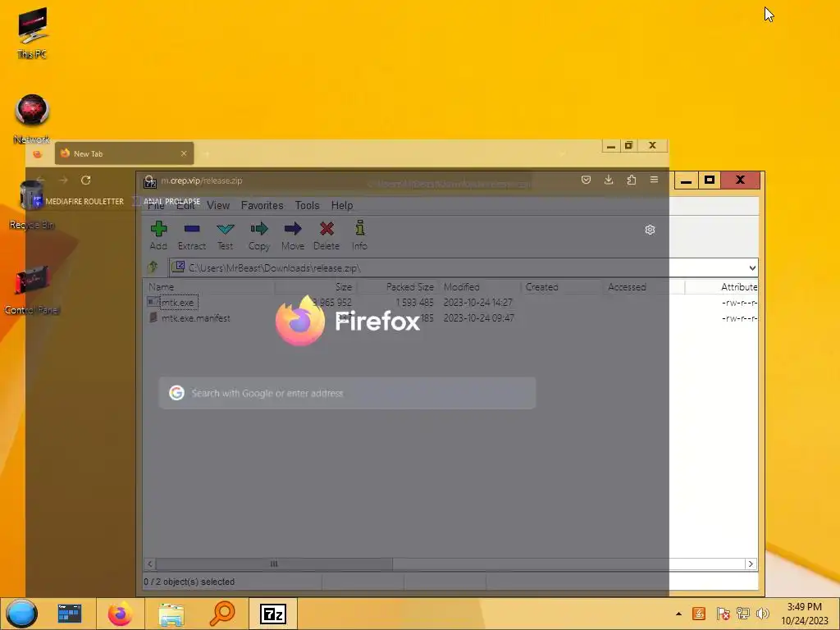This screenshot has width=840, height=630.
Task: Sort by the Modified column header
Action: point(480,287)
